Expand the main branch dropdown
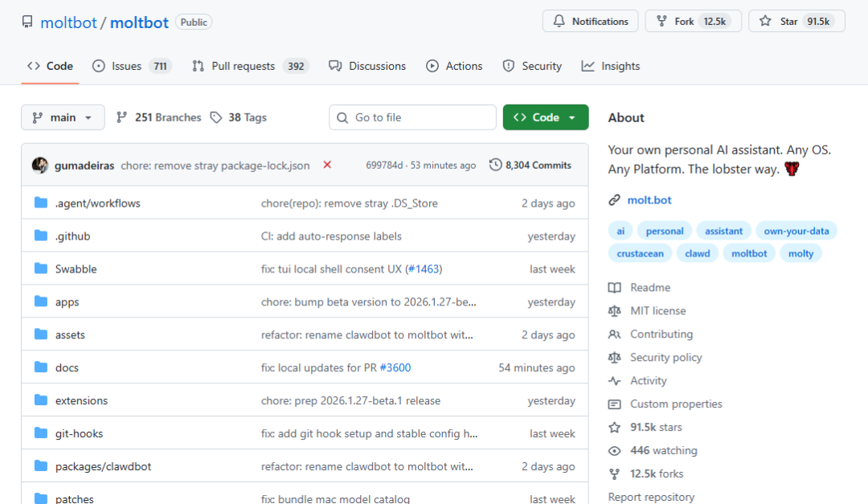The image size is (868, 504). point(63,117)
